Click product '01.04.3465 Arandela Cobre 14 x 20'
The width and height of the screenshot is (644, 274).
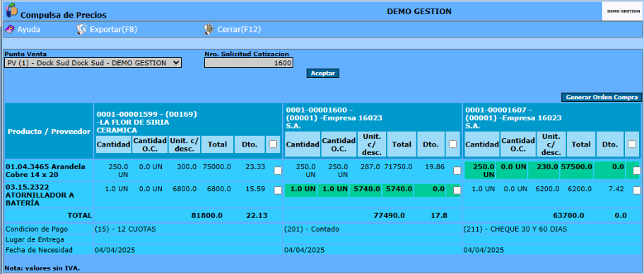45,171
